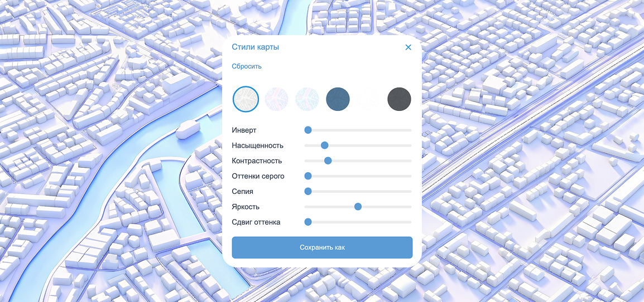Click the Стили карты dialog title
Viewport: 644px width, 302px height.
tap(255, 47)
